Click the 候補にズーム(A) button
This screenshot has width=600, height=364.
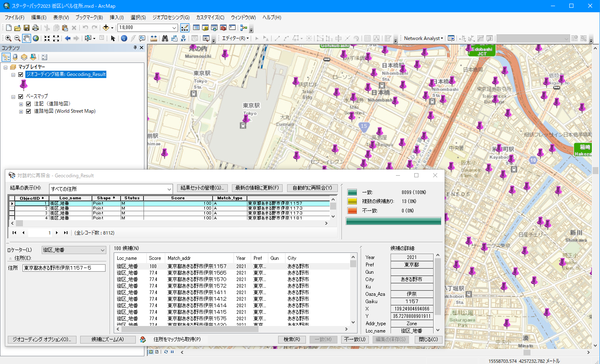click(108, 339)
